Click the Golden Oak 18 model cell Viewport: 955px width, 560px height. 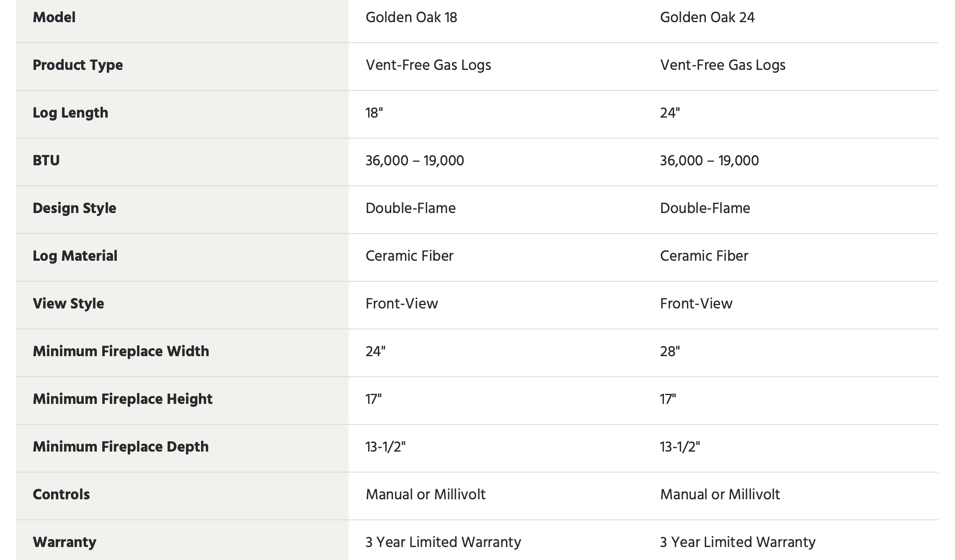click(x=411, y=18)
